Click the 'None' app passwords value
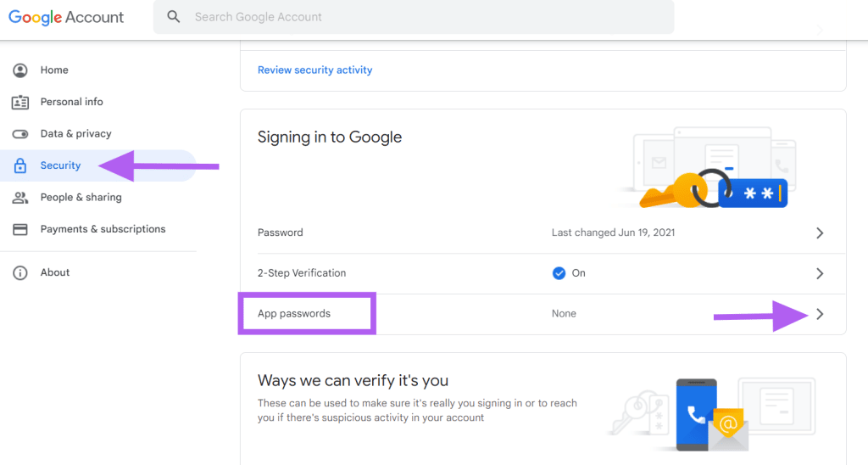This screenshot has height=465, width=868. click(564, 314)
